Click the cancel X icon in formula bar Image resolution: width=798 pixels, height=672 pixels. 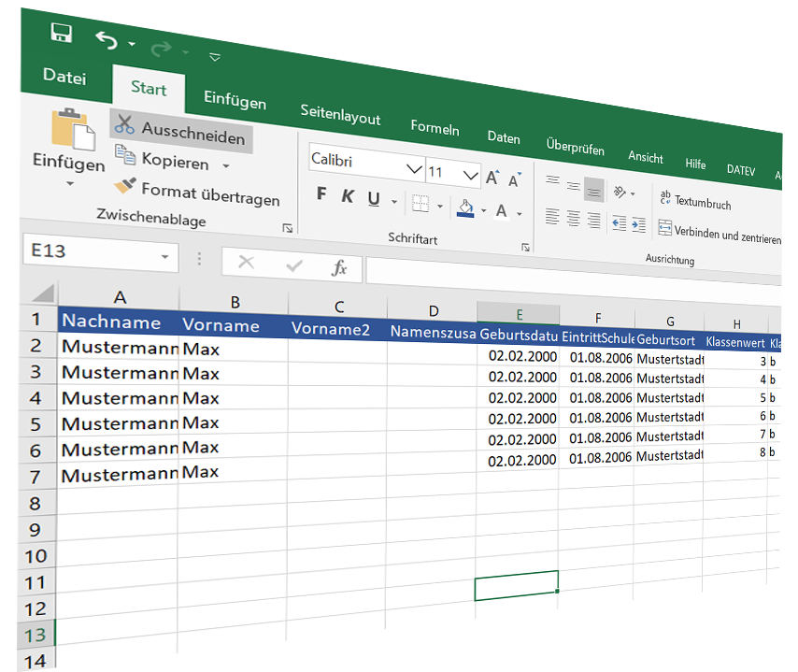click(x=247, y=263)
